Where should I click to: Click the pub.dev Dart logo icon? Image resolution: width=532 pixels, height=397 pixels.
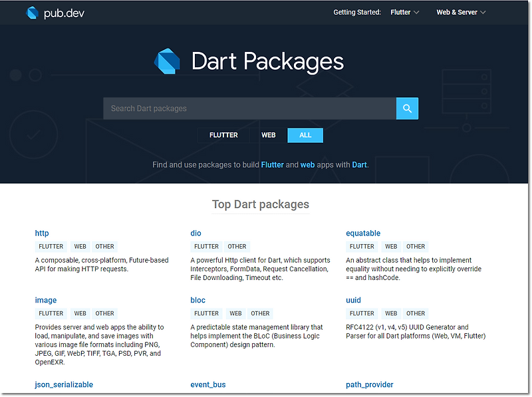[x=32, y=13]
